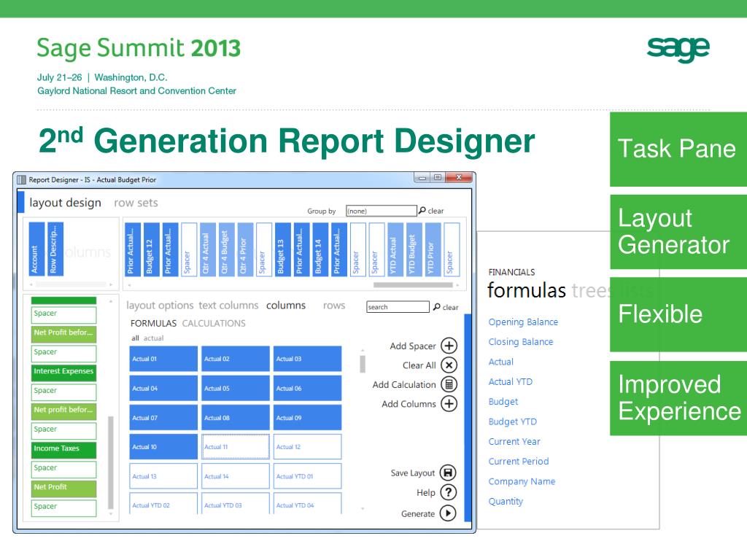Click the Add Calculation calculator icon
Screen dimensions: 747x560
click(x=449, y=384)
